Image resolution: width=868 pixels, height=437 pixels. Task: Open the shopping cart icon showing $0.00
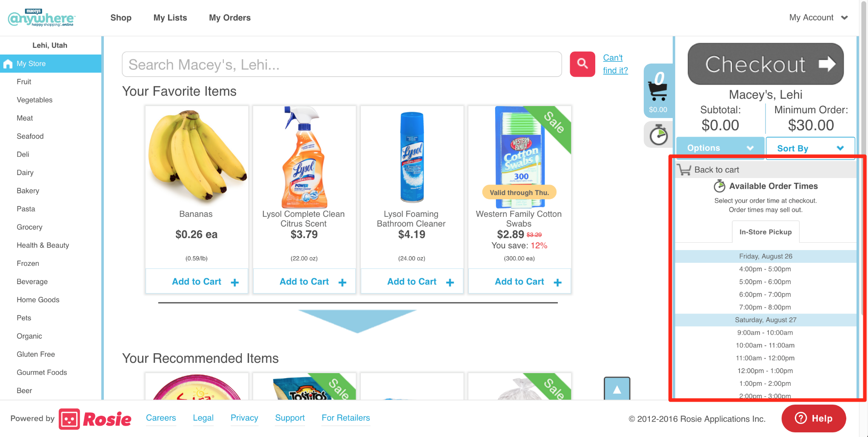tap(658, 91)
